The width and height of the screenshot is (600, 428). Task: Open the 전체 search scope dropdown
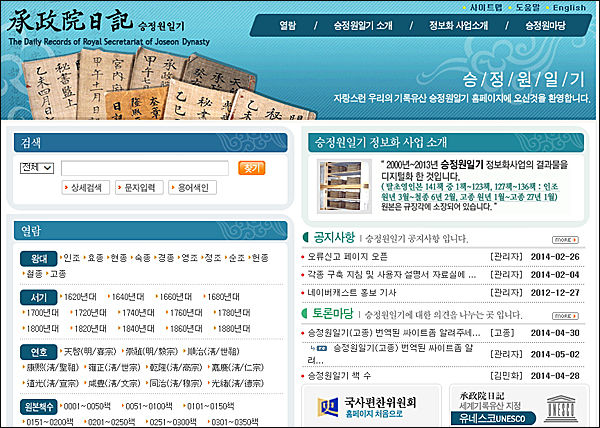[37, 168]
